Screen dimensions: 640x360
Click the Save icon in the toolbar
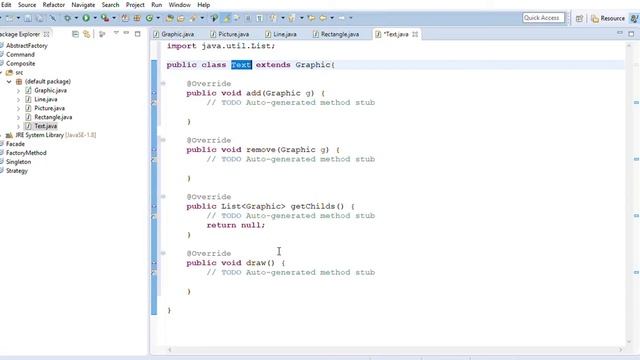tap(28, 18)
